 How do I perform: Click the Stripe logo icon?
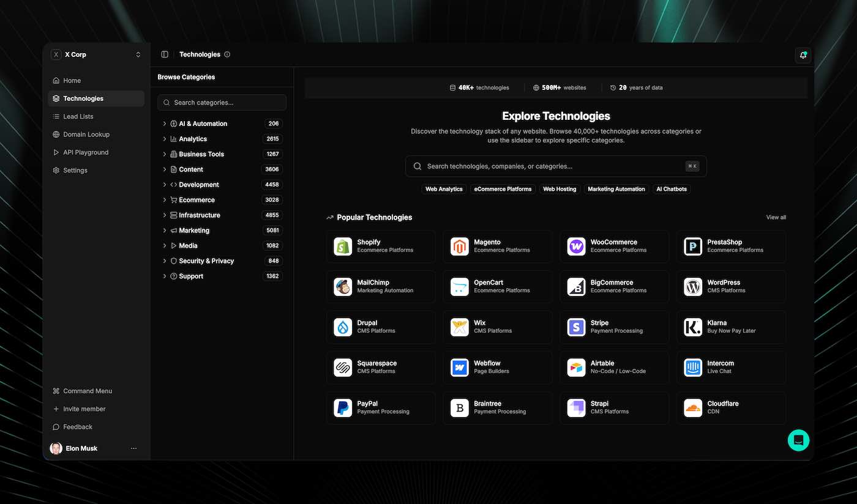pyautogui.click(x=576, y=327)
